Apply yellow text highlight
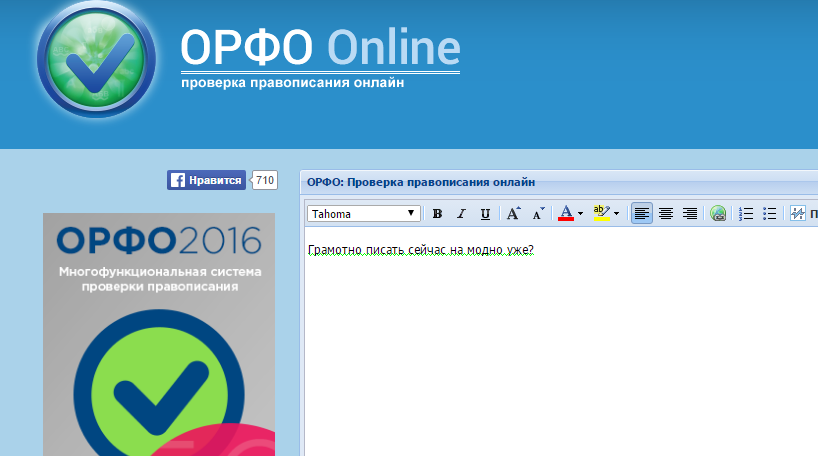 (601, 214)
